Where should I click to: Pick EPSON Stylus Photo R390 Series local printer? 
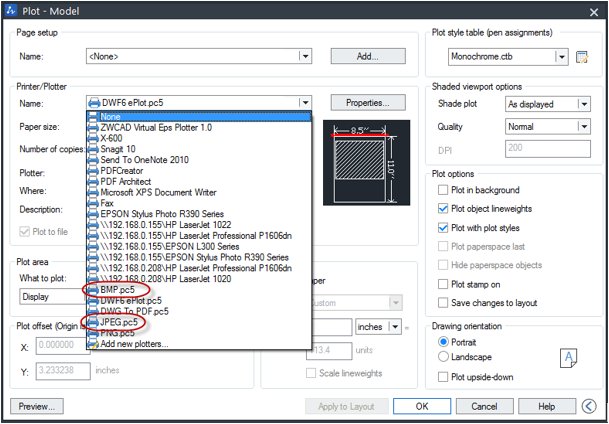[x=199, y=214]
